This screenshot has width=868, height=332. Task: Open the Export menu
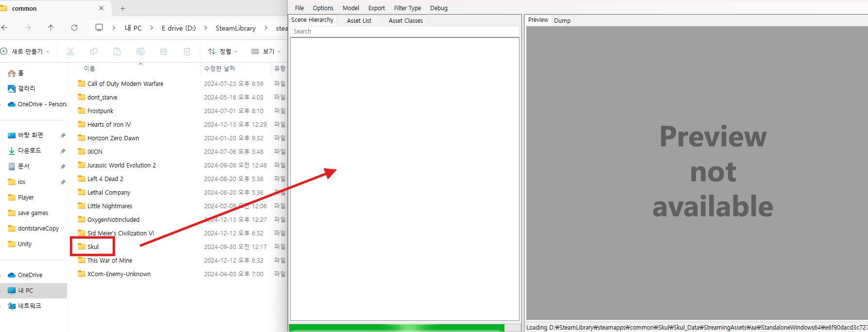coord(377,8)
